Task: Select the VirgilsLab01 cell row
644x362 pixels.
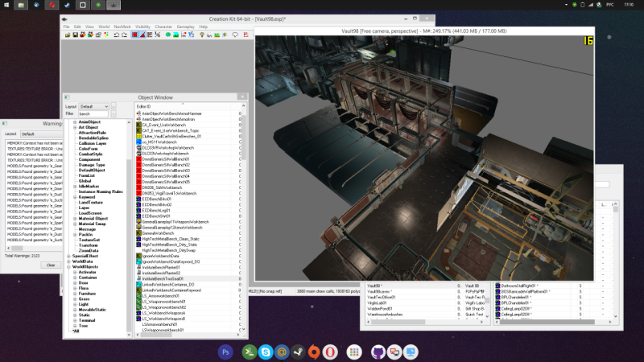Action: pos(423,303)
